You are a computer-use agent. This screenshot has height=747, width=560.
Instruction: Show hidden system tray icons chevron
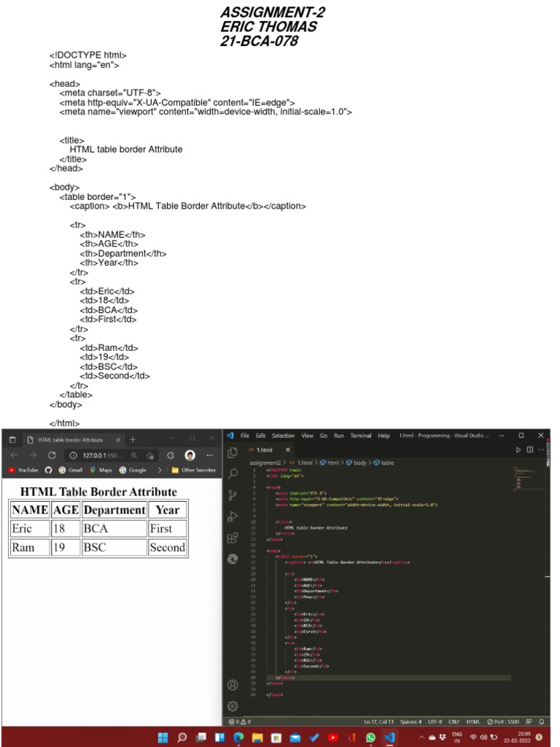tap(421, 738)
